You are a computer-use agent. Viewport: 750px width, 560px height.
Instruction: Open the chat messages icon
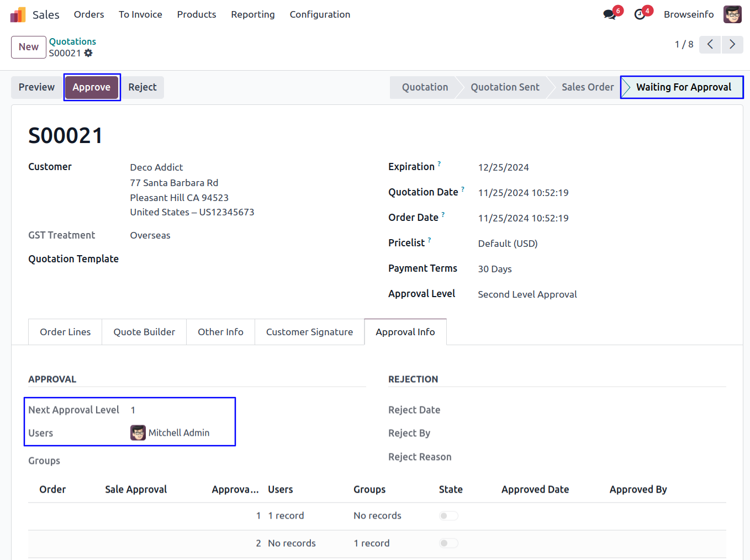click(610, 14)
